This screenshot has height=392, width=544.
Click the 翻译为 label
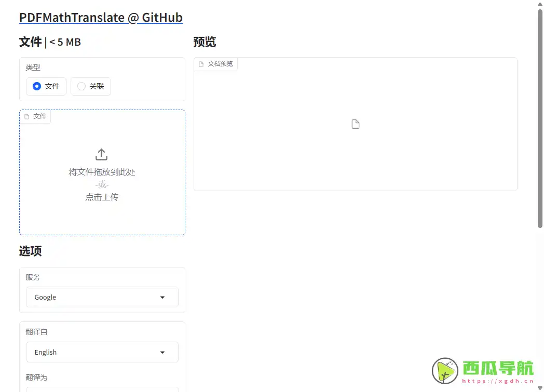(x=36, y=377)
